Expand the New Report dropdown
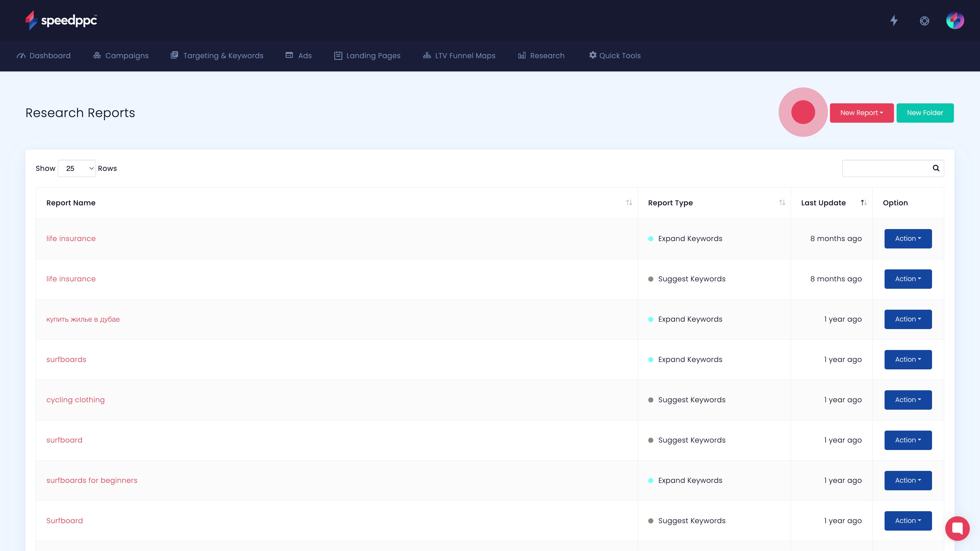 [862, 112]
